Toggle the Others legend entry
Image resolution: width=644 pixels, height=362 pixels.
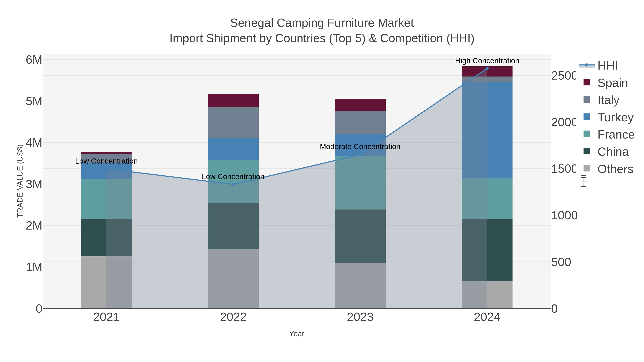608,169
